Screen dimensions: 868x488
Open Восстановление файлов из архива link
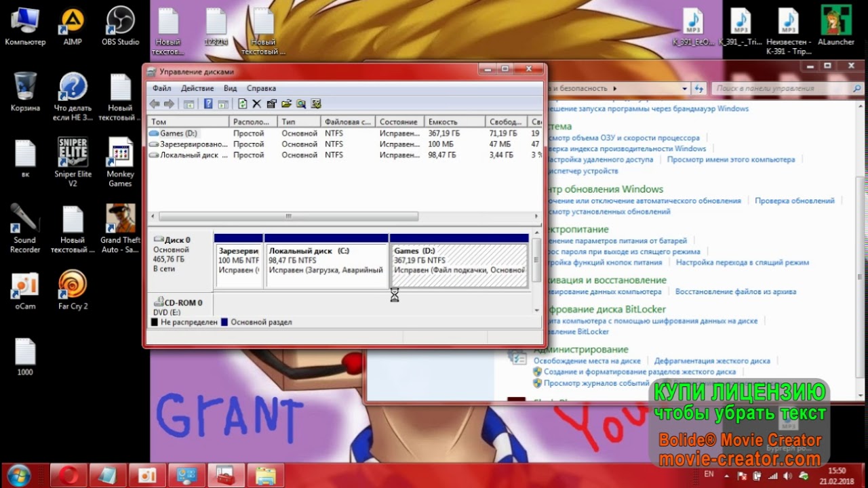pyautogui.click(x=736, y=291)
